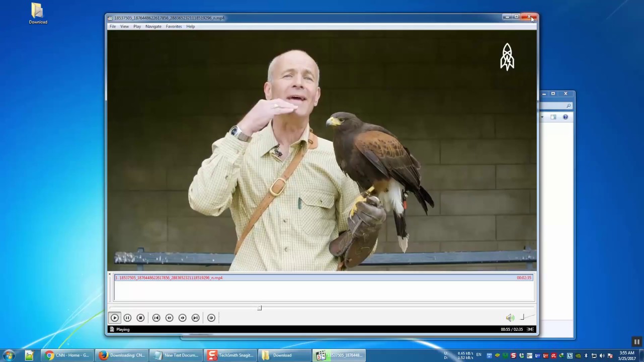Click the blue LAV filter tray icon
644x362 pixels.
(x=537, y=355)
